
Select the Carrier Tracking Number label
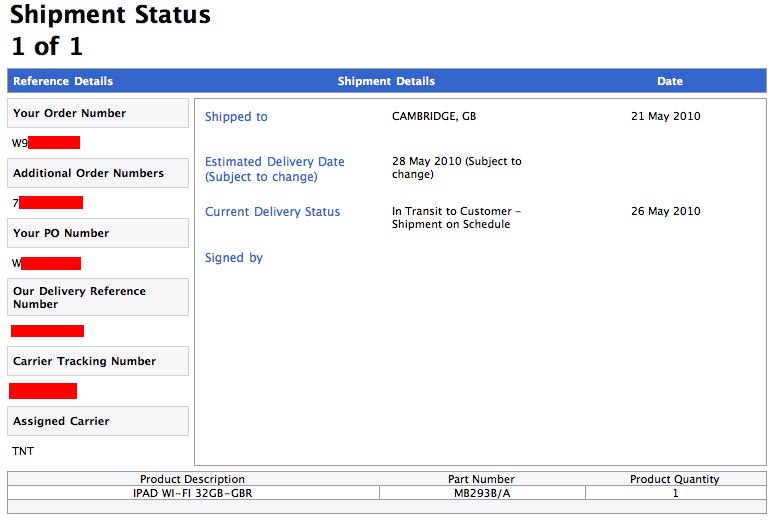pyautogui.click(x=84, y=362)
